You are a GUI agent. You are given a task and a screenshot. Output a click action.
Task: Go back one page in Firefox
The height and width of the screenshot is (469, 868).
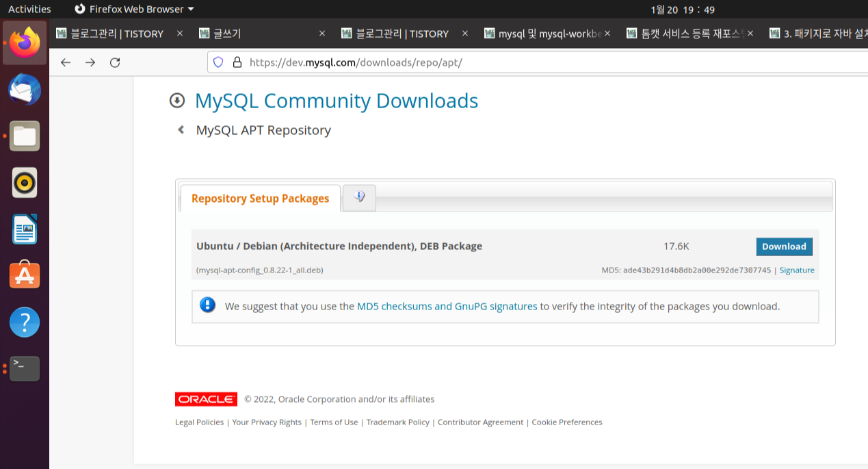(x=66, y=62)
